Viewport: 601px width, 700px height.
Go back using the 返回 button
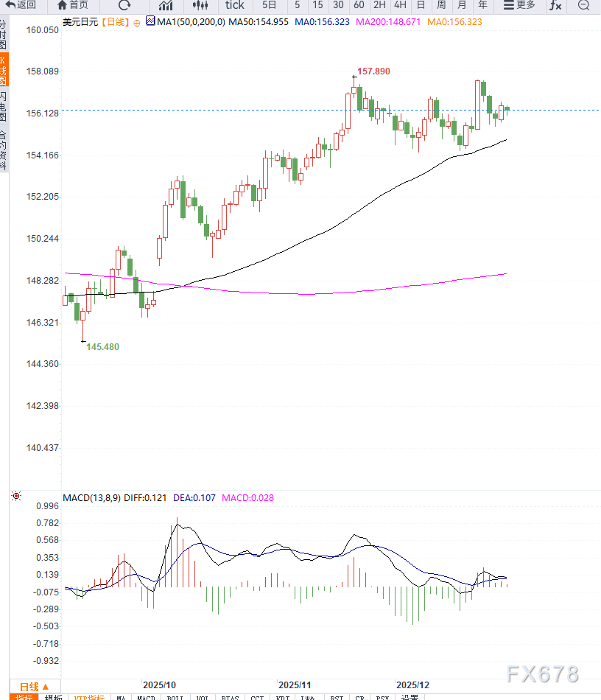[21, 5]
